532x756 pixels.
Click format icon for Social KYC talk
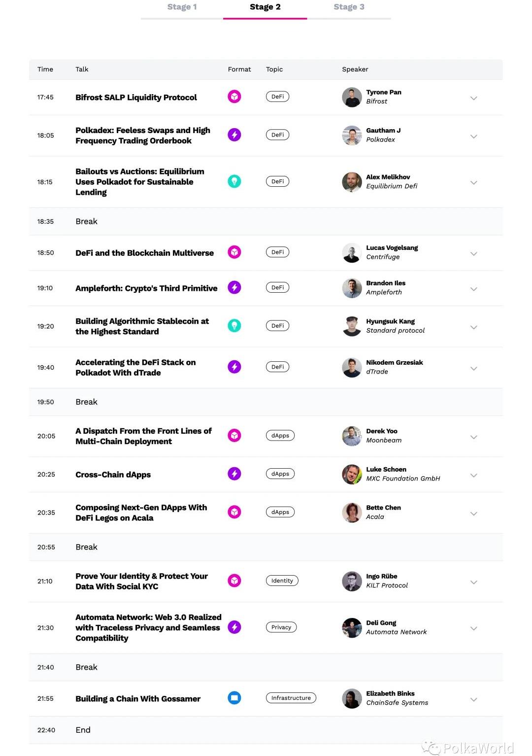[234, 581]
